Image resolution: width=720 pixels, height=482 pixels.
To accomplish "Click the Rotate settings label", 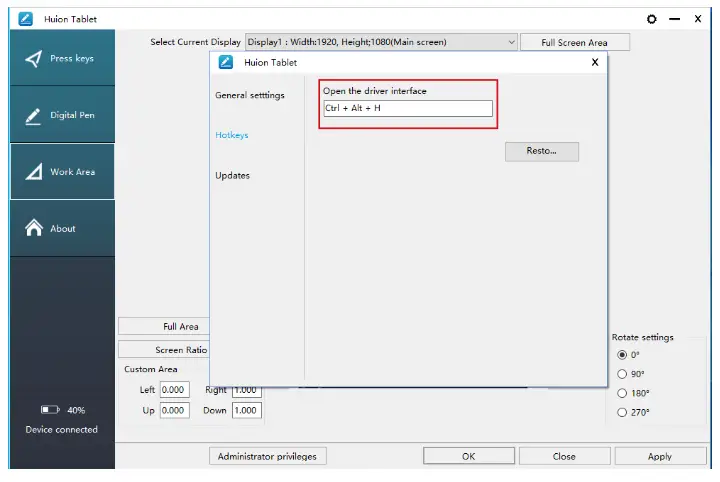I will 642,337.
